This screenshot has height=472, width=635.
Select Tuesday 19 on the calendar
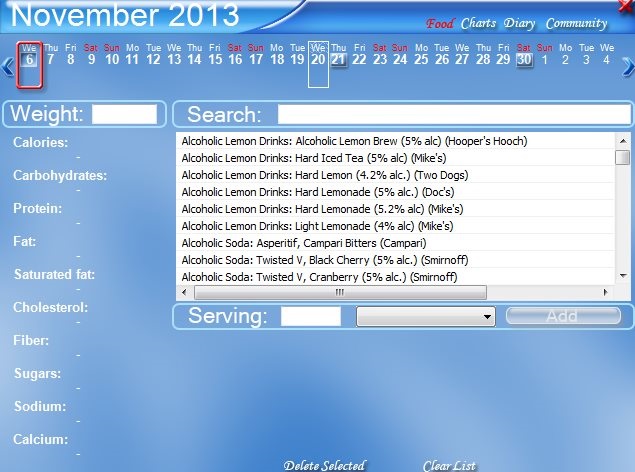297,55
